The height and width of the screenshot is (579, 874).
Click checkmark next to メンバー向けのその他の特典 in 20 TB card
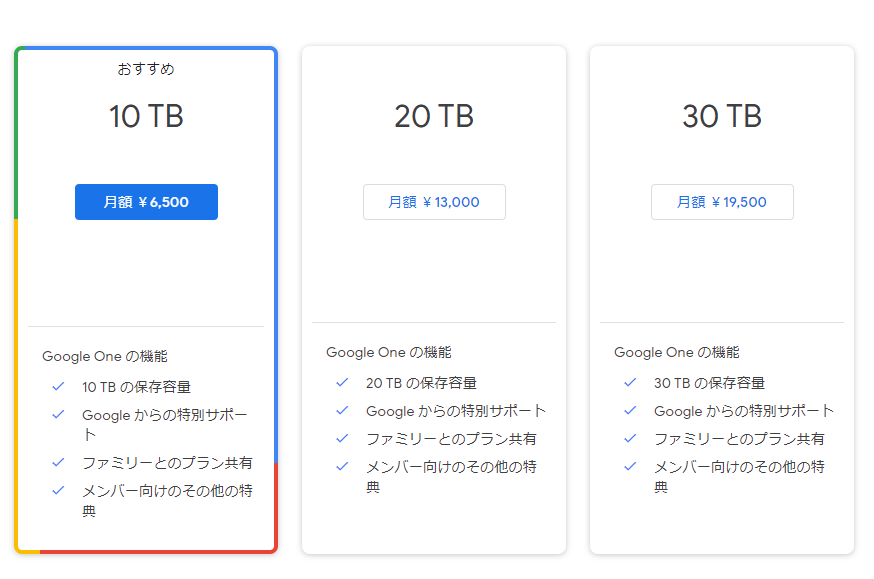[342, 466]
